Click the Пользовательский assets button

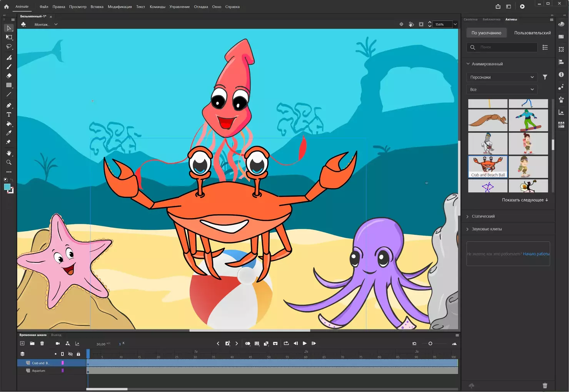[x=532, y=33]
